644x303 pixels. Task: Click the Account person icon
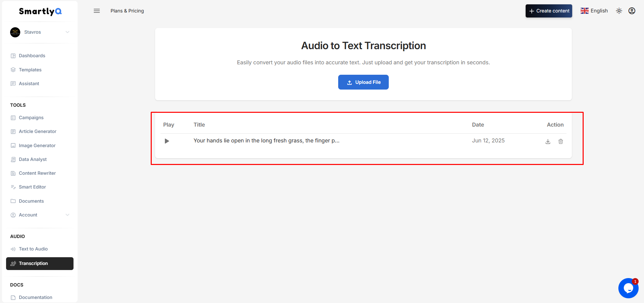click(13, 215)
